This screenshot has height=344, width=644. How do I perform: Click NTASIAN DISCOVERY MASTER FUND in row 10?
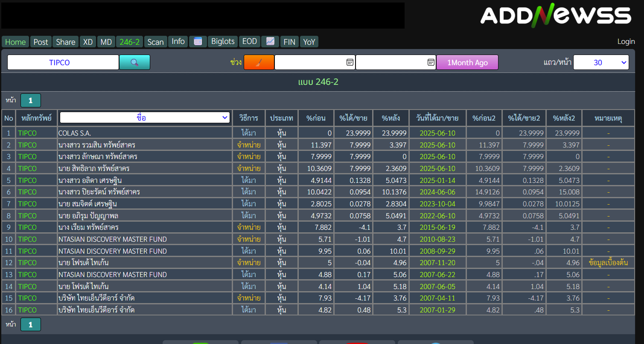coord(113,239)
